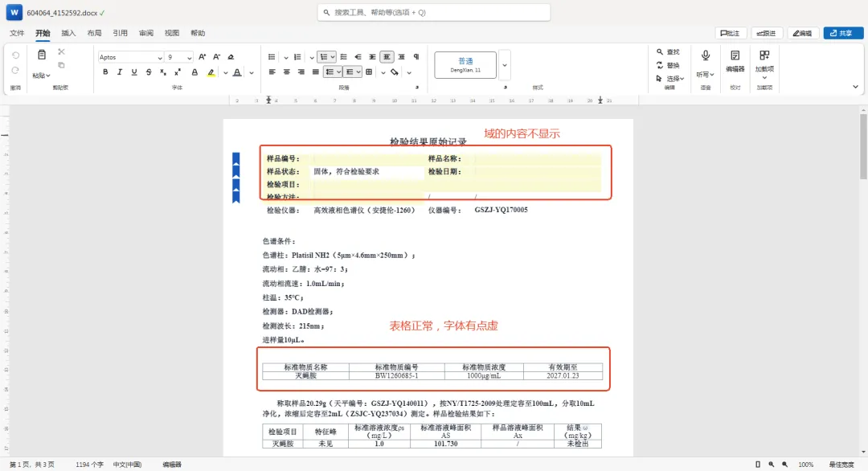Click the paste clipboard icon

click(x=42, y=55)
